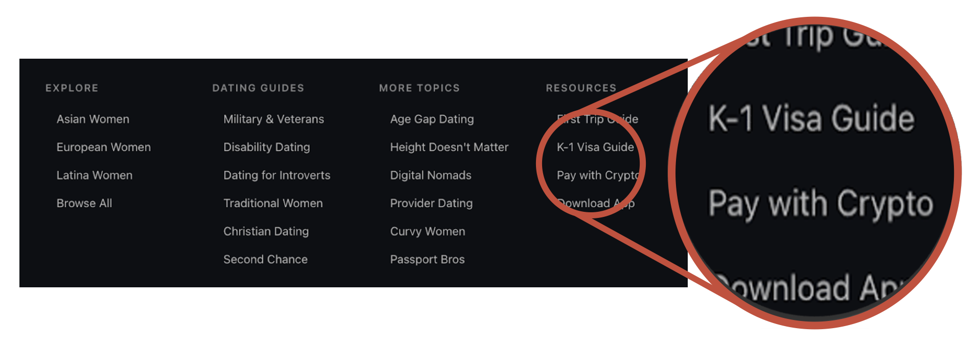Open First Trip Guide under Resources heading
980x346 pixels.
(x=597, y=119)
